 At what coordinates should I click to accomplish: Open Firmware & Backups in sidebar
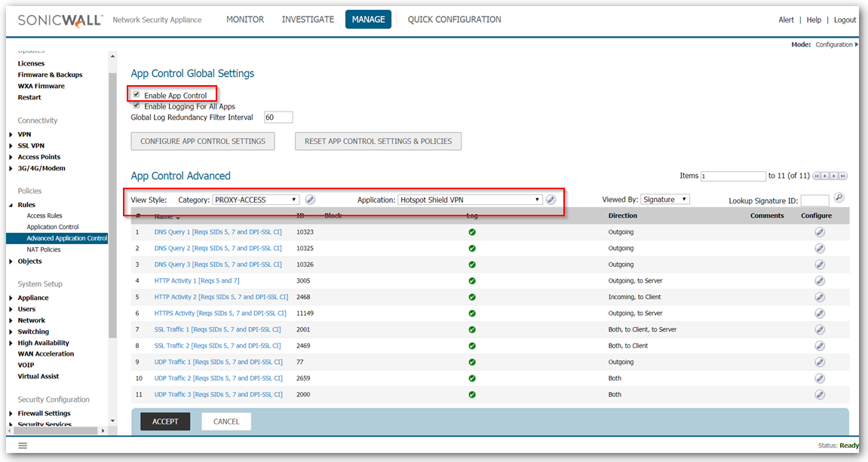coord(50,75)
